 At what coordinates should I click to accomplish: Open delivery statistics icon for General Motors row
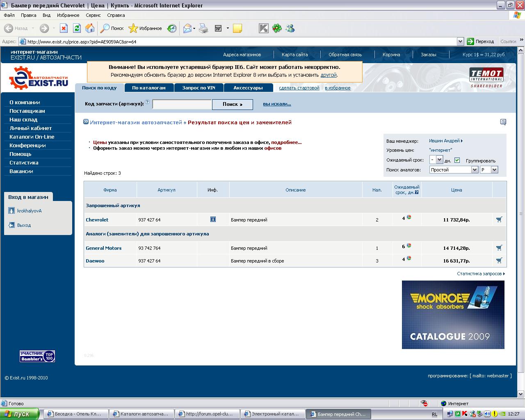coord(409,246)
